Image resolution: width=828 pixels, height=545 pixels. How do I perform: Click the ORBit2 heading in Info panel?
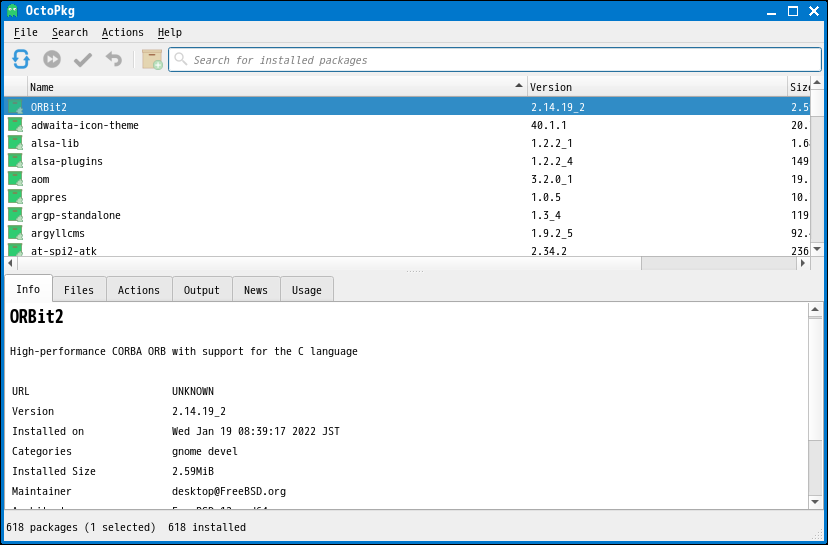coord(36,317)
